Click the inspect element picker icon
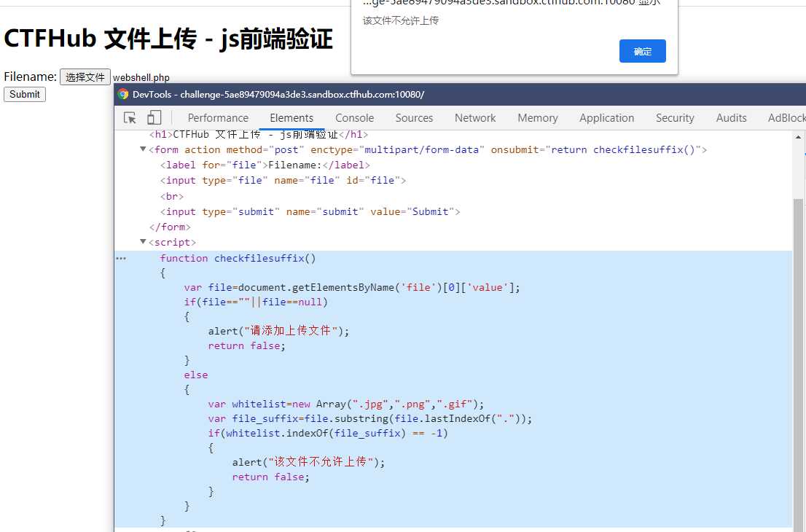This screenshot has width=806, height=532. [x=130, y=118]
